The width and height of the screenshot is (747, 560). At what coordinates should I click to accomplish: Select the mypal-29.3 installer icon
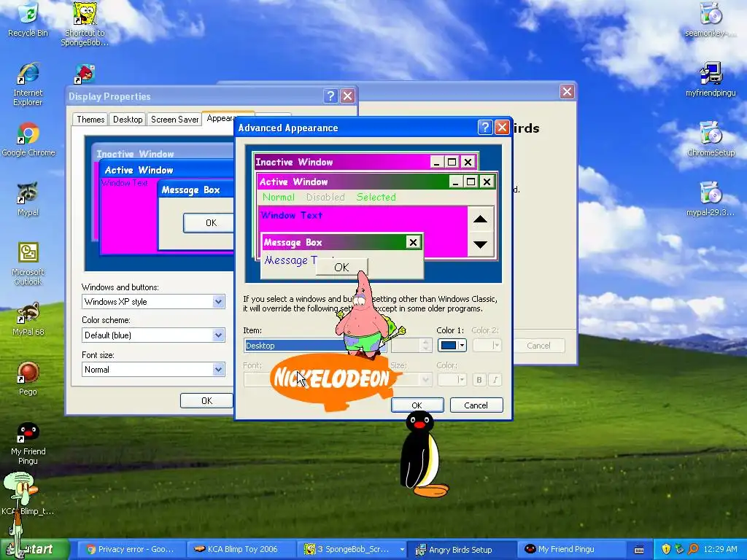(711, 200)
